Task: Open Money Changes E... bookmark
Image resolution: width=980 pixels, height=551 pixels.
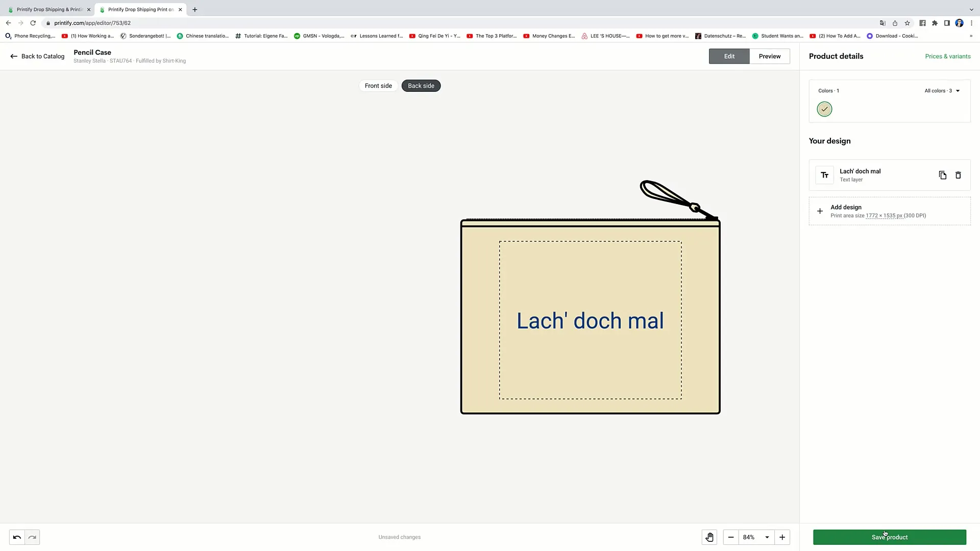Action: (549, 36)
